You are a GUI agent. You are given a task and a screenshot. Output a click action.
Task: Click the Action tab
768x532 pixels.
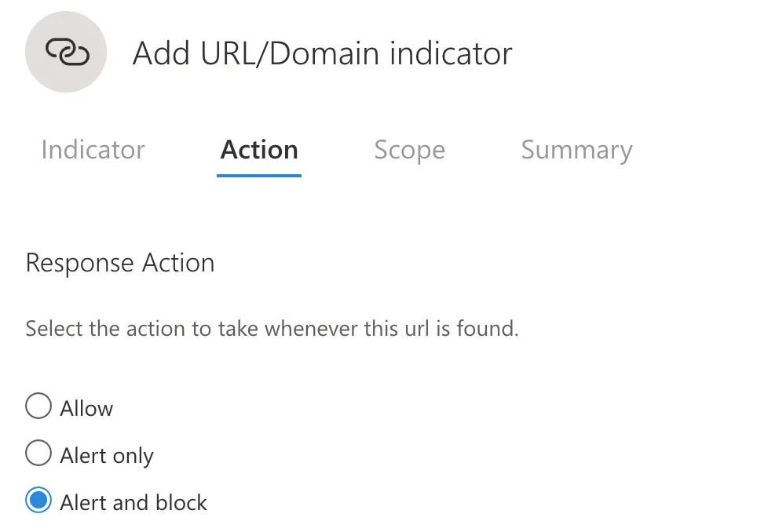pyautogui.click(x=259, y=150)
